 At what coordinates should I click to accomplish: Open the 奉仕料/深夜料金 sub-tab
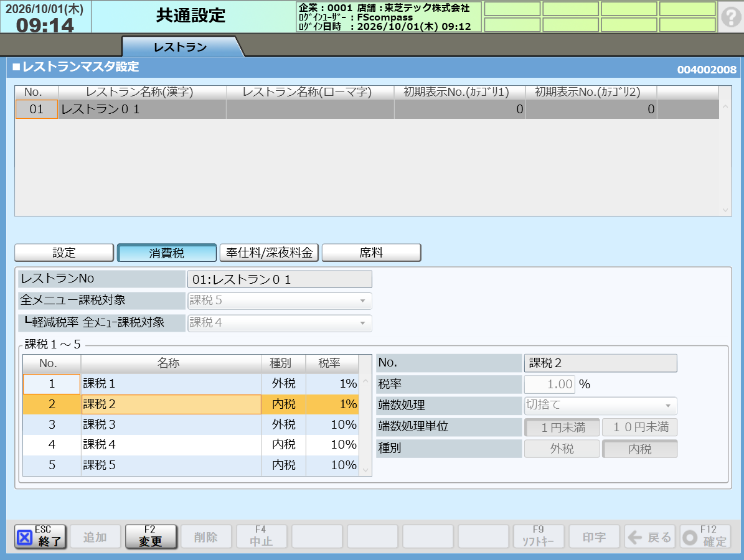[x=269, y=253]
